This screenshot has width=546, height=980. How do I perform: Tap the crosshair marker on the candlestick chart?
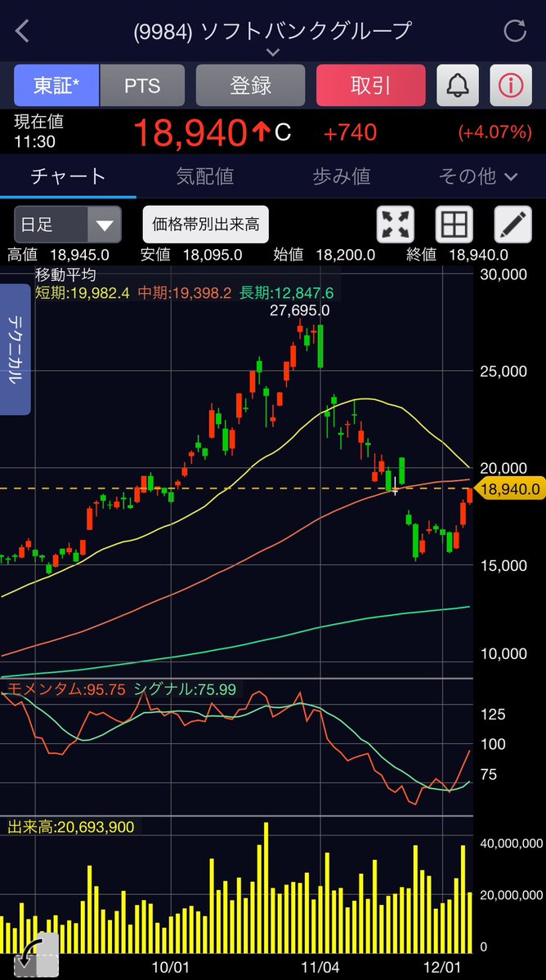(x=395, y=489)
